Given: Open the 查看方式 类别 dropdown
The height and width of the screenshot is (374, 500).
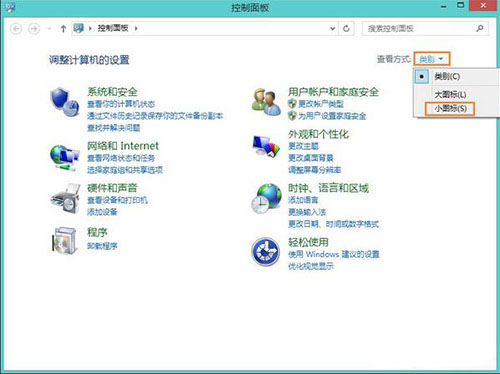Looking at the screenshot, I should click(x=432, y=59).
